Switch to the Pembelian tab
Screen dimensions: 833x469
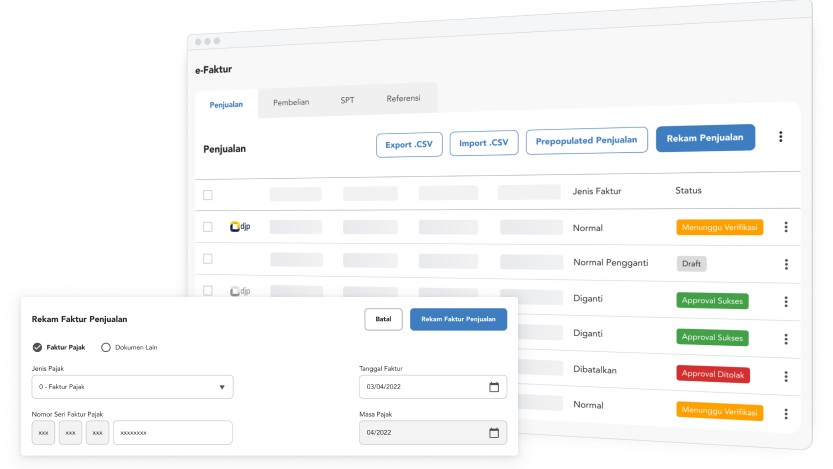click(x=291, y=102)
